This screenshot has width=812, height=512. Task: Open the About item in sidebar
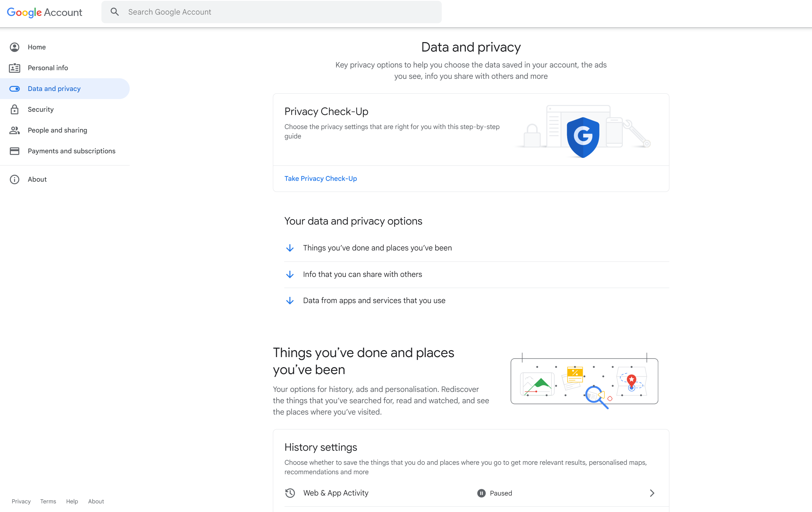[65, 179]
